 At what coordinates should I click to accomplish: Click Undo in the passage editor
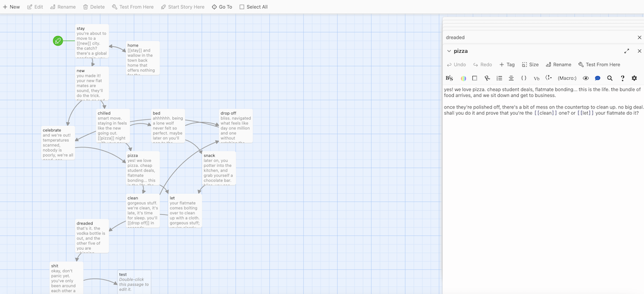456,64
